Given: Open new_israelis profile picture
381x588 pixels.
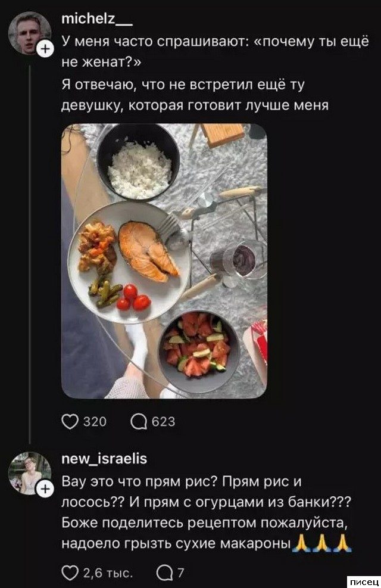Looking at the screenshot, I should (29, 472).
